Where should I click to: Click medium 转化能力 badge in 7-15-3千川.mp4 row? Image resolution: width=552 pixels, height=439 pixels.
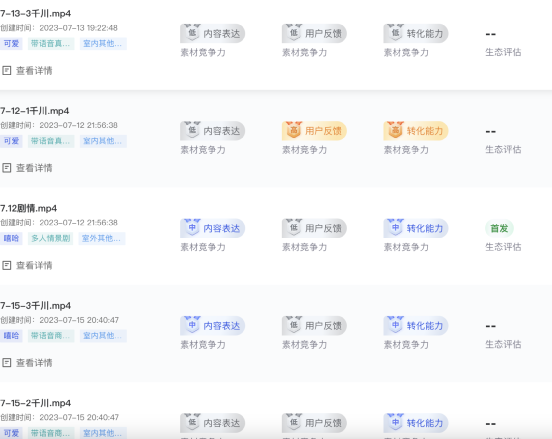415,326
